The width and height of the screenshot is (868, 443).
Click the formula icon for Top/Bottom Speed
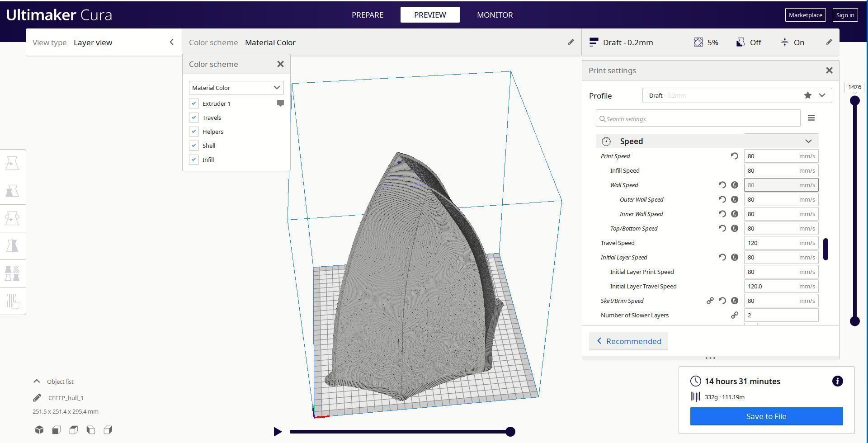(x=735, y=228)
